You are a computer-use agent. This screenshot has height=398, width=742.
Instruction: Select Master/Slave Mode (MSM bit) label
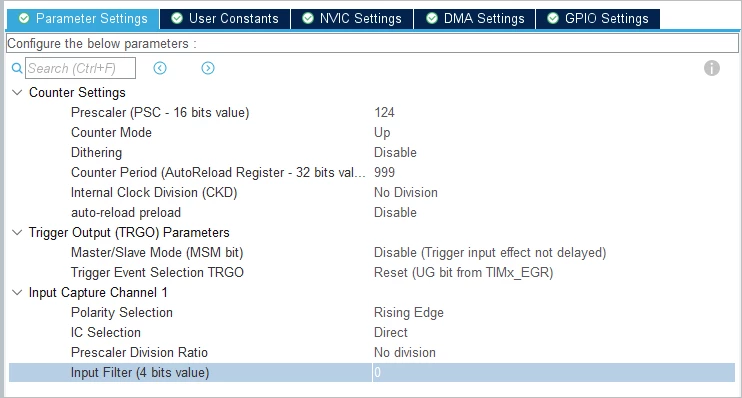[157, 253]
